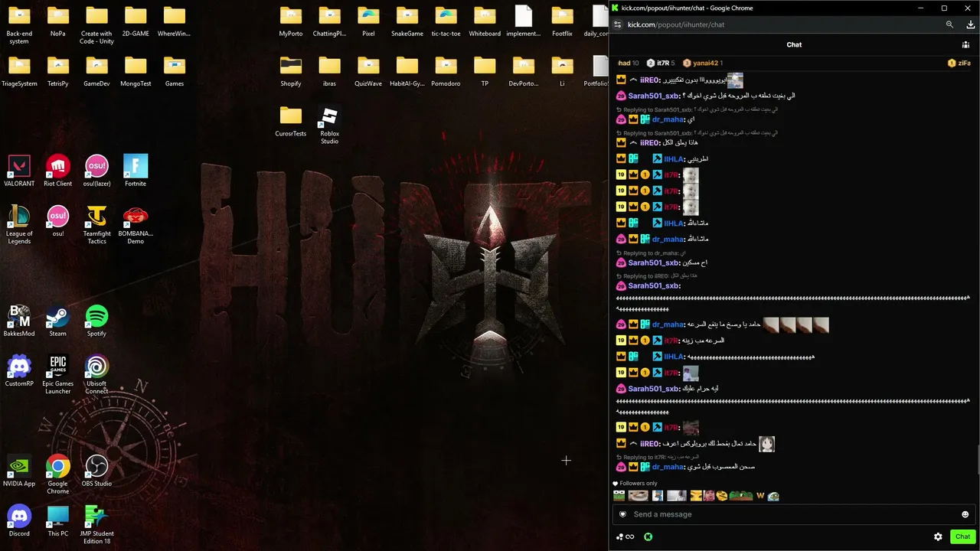Open Steam desktop shortcut
Screen dimensions: 980x551
click(58, 321)
